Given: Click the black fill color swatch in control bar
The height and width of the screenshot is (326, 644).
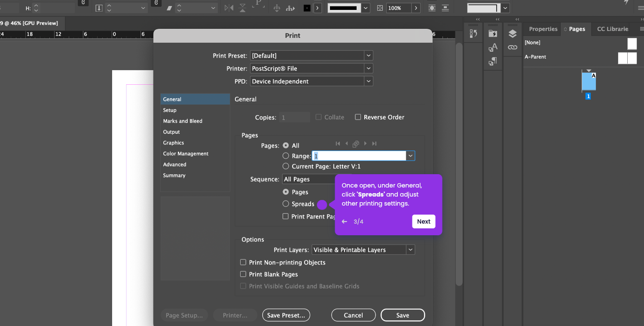Looking at the screenshot, I should pyautogui.click(x=307, y=8).
